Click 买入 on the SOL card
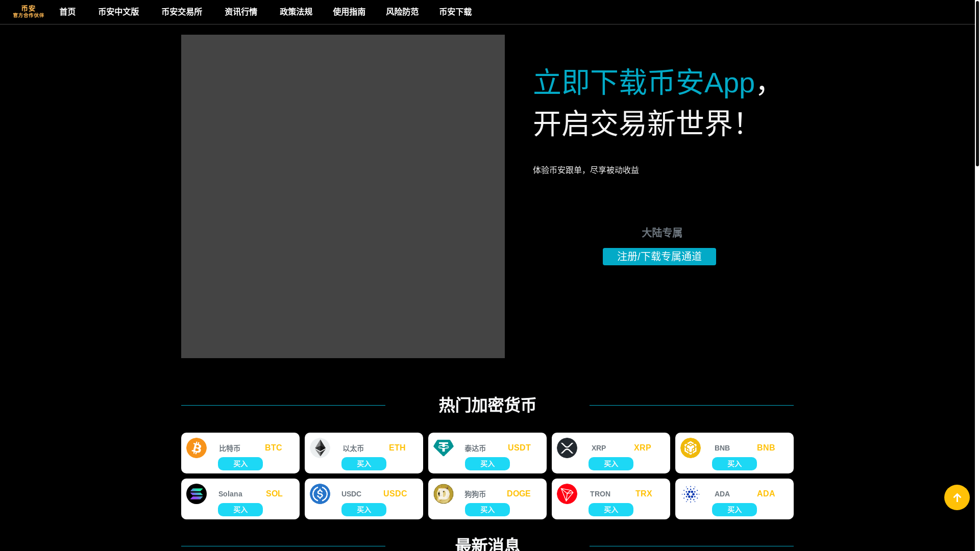This screenshot has width=980, height=551. click(x=240, y=510)
